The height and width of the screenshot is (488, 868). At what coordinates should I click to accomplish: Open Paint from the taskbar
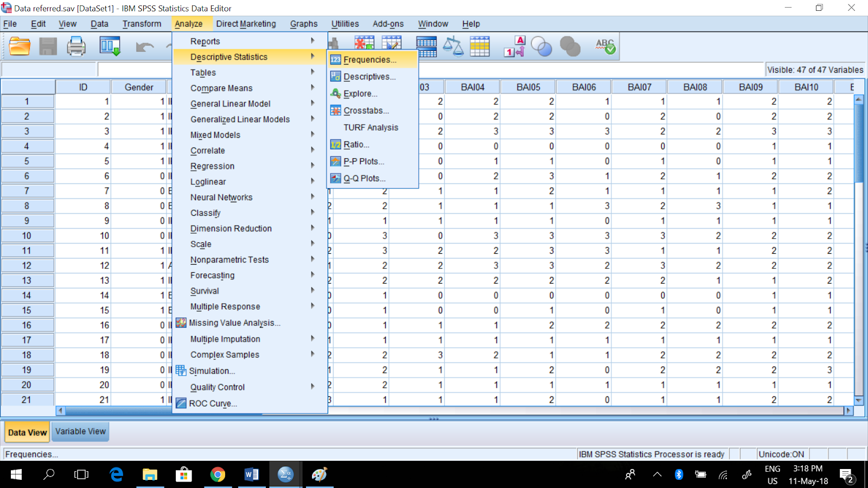click(x=319, y=475)
